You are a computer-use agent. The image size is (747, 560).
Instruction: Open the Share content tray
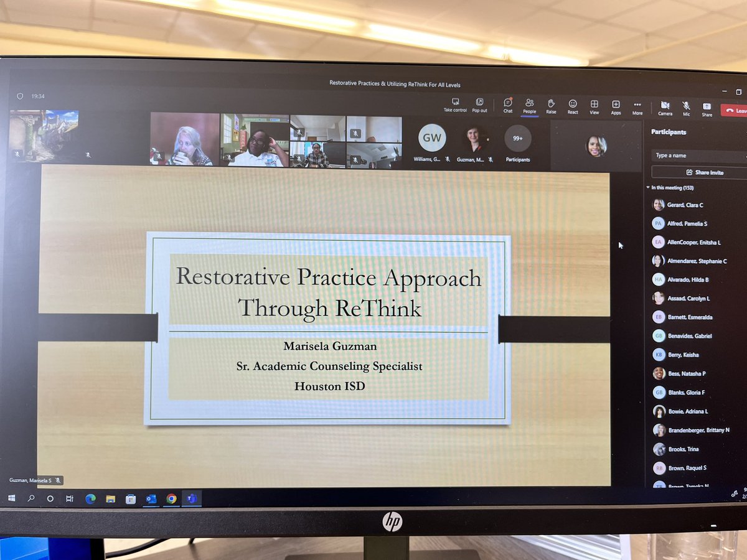[707, 109]
